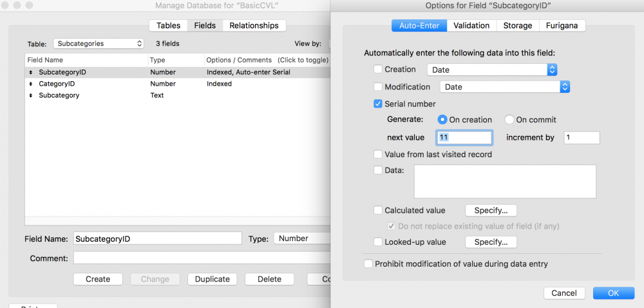
Task: Switch to the Validation tab
Action: click(x=471, y=26)
